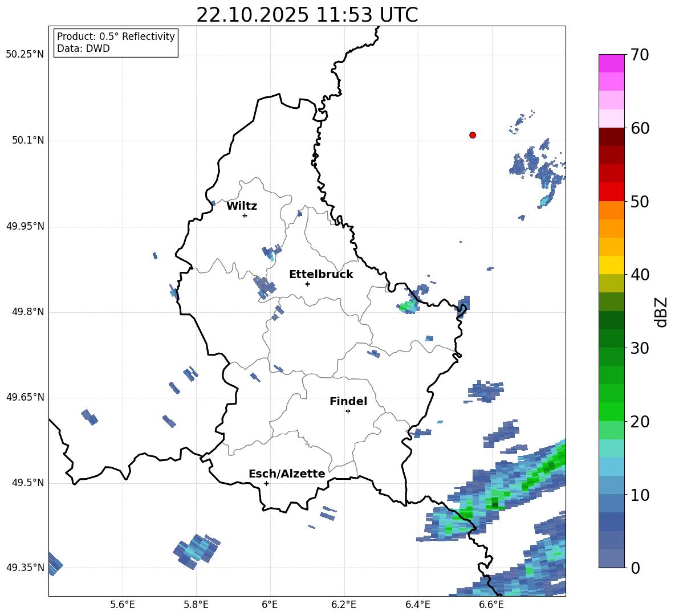Click colorbar tick label 40
The width and height of the screenshot is (675, 616).
[x=640, y=275]
